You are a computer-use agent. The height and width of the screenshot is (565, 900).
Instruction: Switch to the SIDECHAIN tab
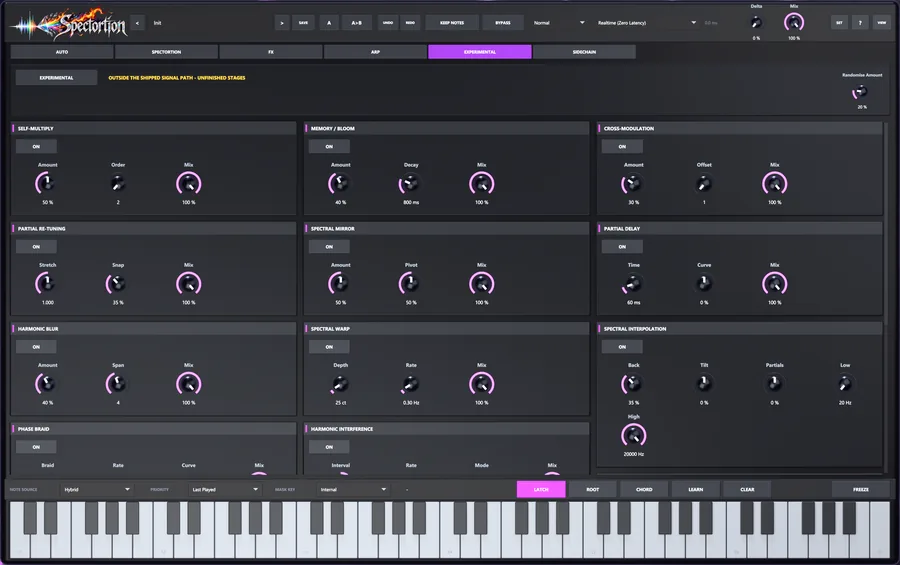coord(584,52)
